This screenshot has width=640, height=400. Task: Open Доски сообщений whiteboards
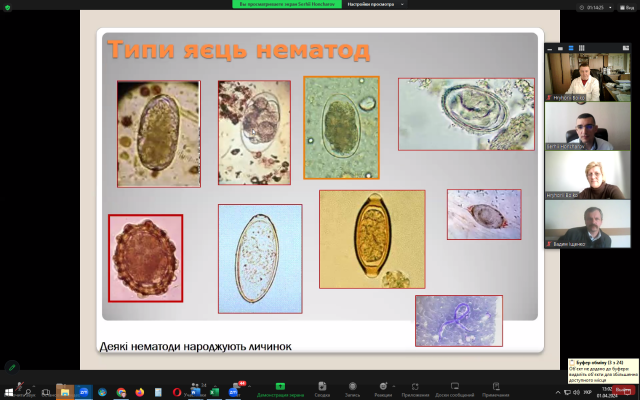[x=455, y=389]
